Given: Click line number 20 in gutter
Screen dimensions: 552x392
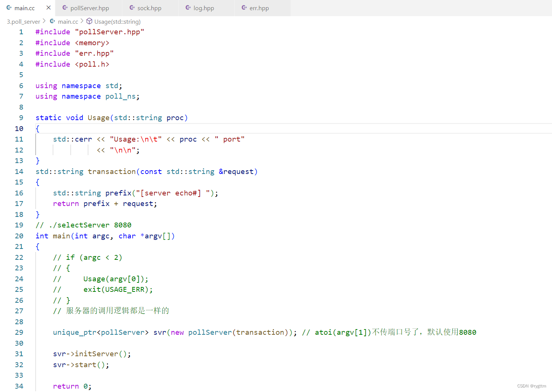Looking at the screenshot, I should 19,236.
